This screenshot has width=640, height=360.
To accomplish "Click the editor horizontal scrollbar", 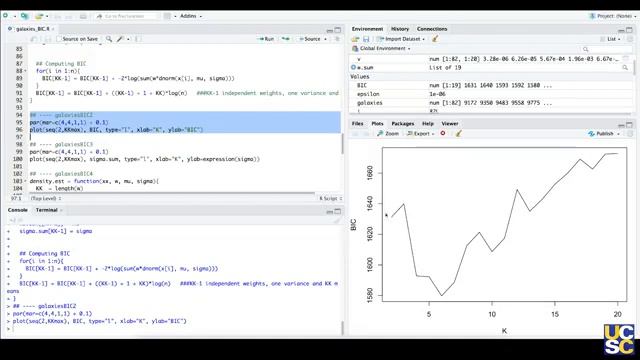I will tap(171, 193).
